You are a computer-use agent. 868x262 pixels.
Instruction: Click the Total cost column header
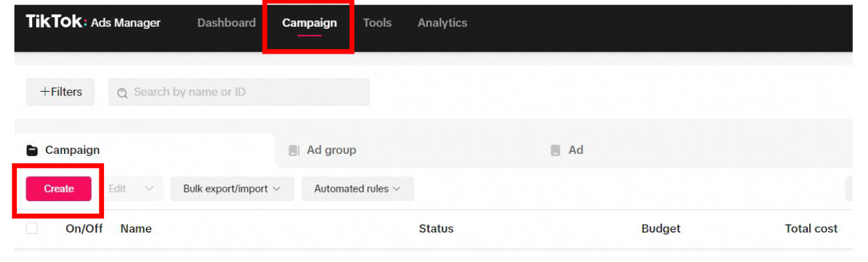click(x=811, y=229)
